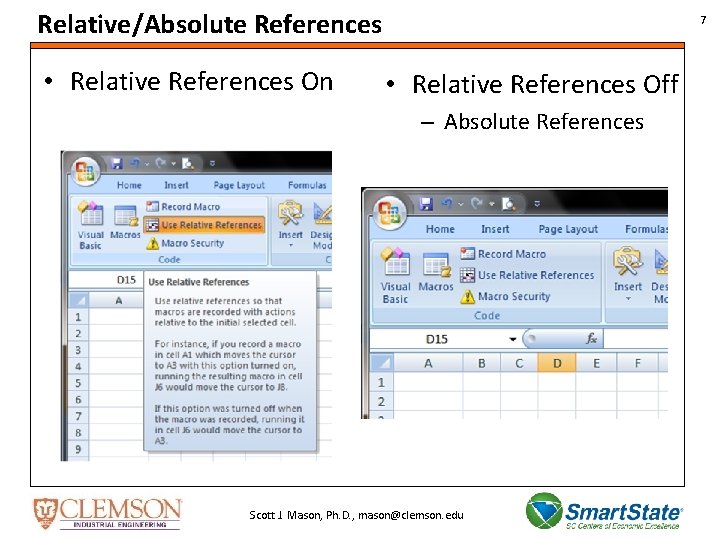Click mason@clemson.edu email address
This screenshot has height=540, width=720.
click(x=411, y=515)
